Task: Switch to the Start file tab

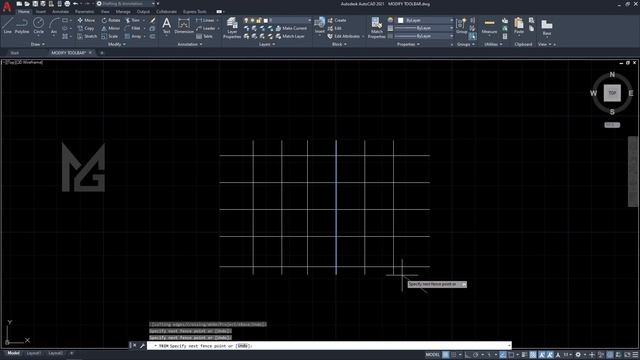Action: (x=15, y=53)
